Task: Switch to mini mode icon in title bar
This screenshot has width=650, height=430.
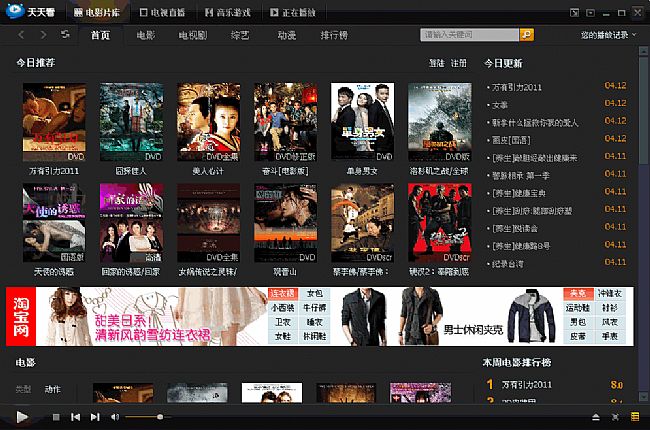Action: tap(574, 13)
